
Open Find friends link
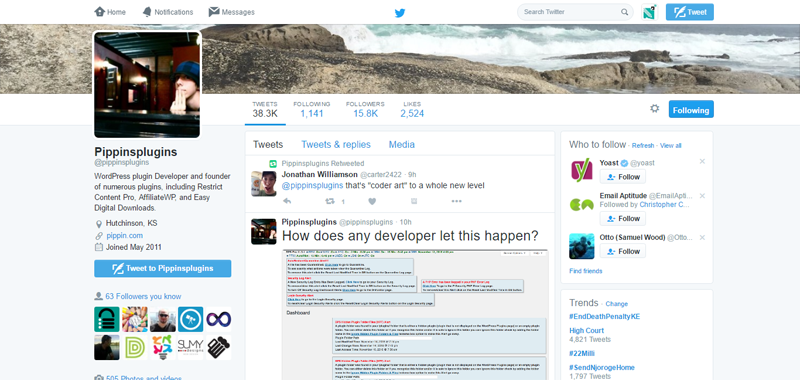586,271
